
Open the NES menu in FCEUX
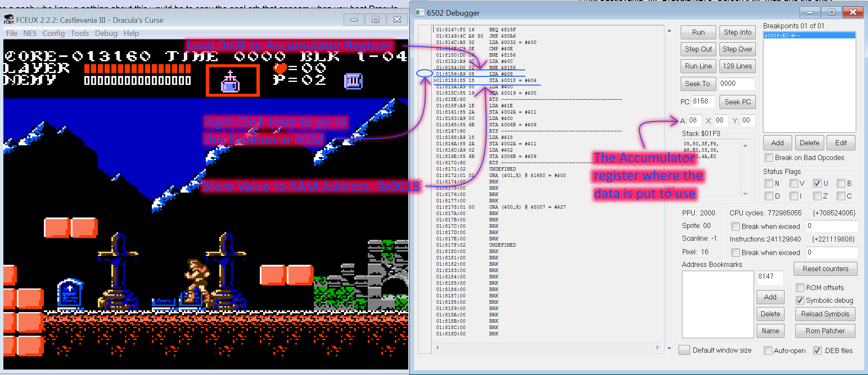click(x=30, y=33)
